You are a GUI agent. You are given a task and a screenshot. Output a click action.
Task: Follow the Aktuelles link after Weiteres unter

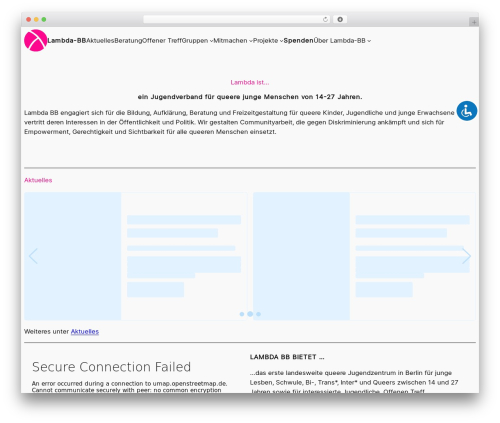(x=85, y=332)
